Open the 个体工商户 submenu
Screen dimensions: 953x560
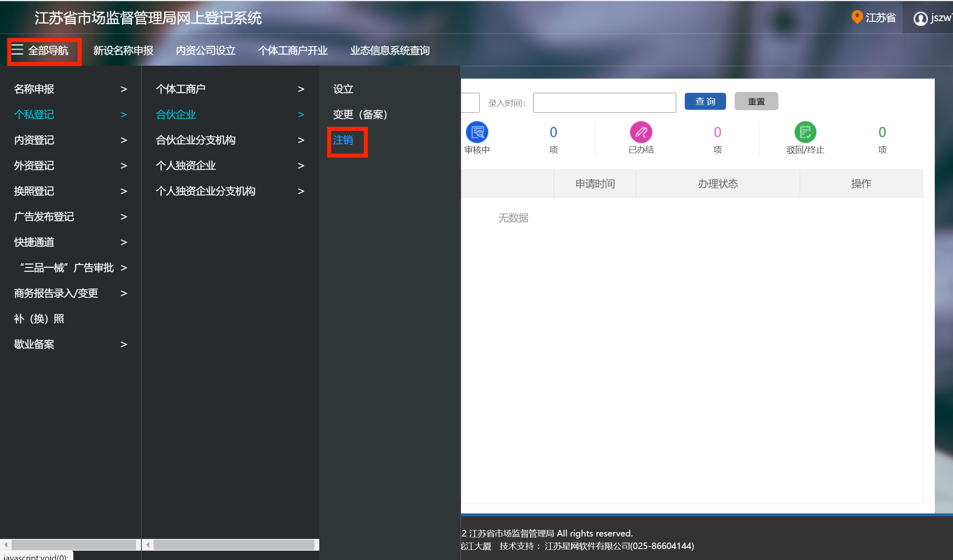pyautogui.click(x=181, y=89)
